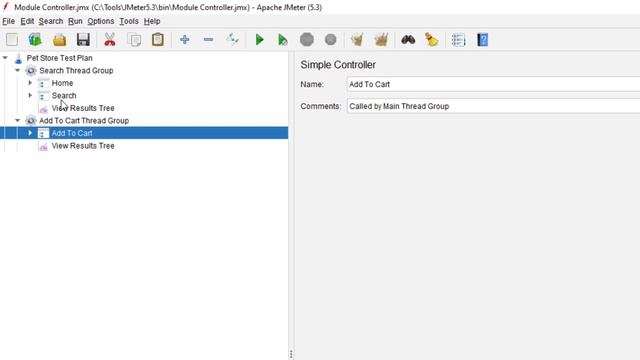Save the test plan with floppy icon
Viewport: 640px width, 360px height.
[83, 40]
